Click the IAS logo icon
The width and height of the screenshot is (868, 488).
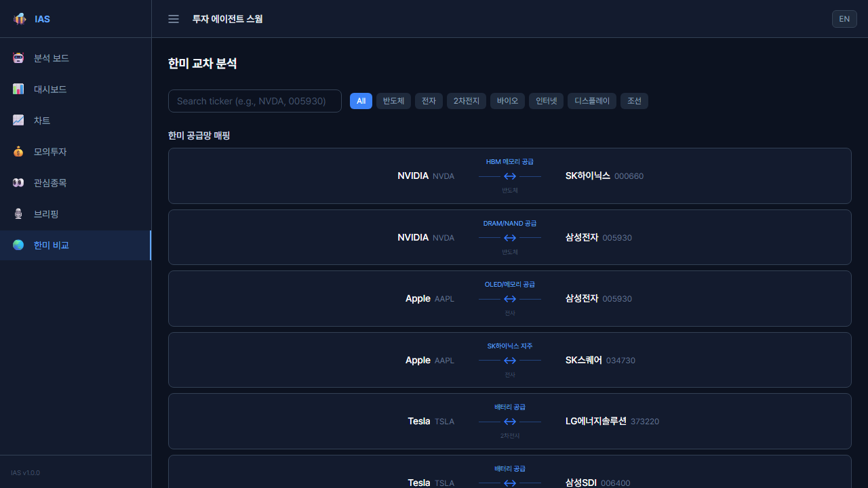click(20, 19)
